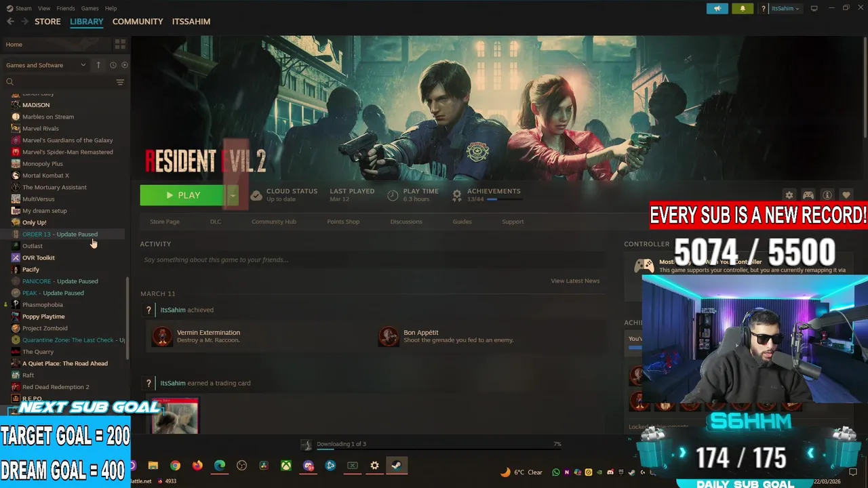Open the Games and Software dropdown
This screenshot has height=488, width=868.
(45, 65)
